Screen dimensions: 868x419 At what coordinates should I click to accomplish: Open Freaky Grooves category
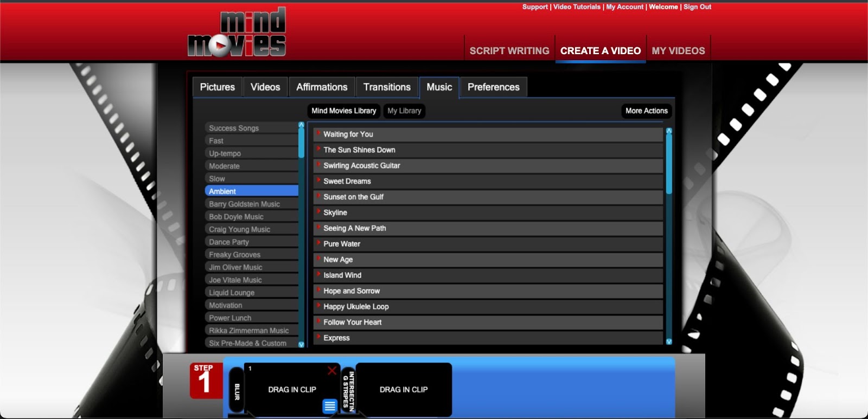(252, 254)
